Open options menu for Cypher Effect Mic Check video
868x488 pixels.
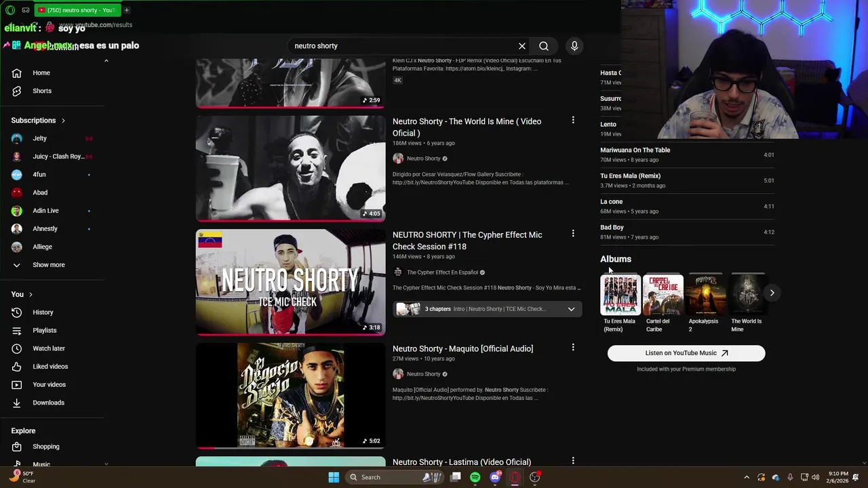pyautogui.click(x=573, y=233)
